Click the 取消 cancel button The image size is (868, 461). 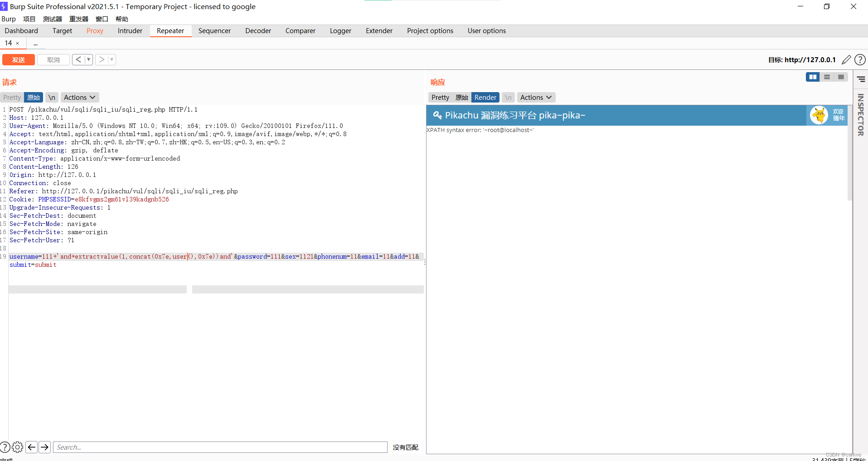(x=53, y=60)
